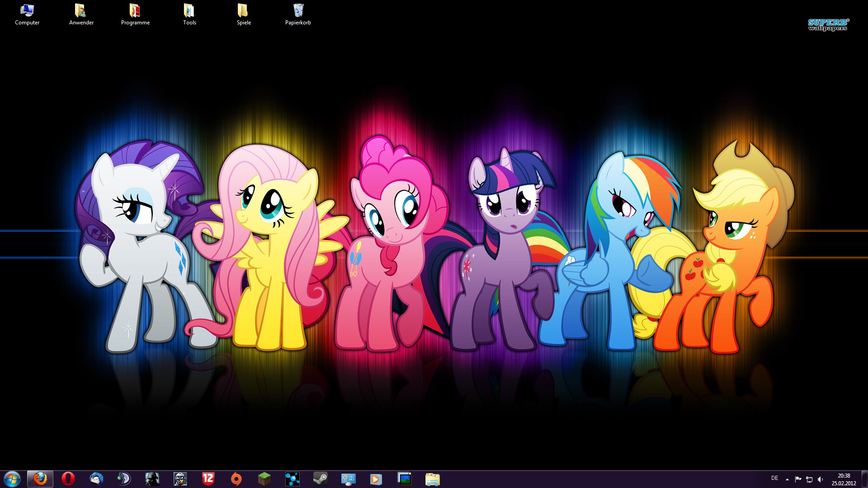868x488 pixels.
Task: Select the Spiele folder icon
Action: point(244,14)
